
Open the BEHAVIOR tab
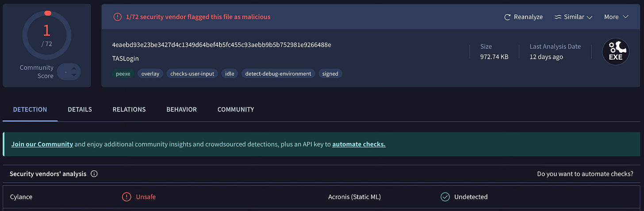[181, 109]
